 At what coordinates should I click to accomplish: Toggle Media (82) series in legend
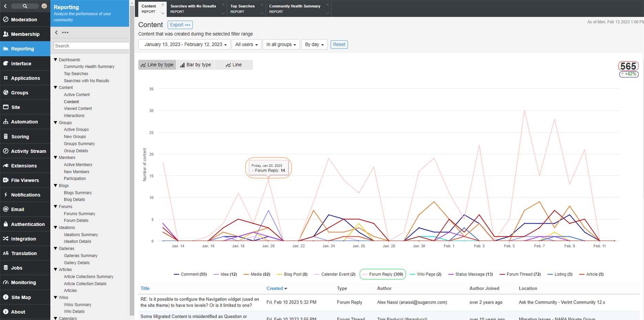(257, 275)
